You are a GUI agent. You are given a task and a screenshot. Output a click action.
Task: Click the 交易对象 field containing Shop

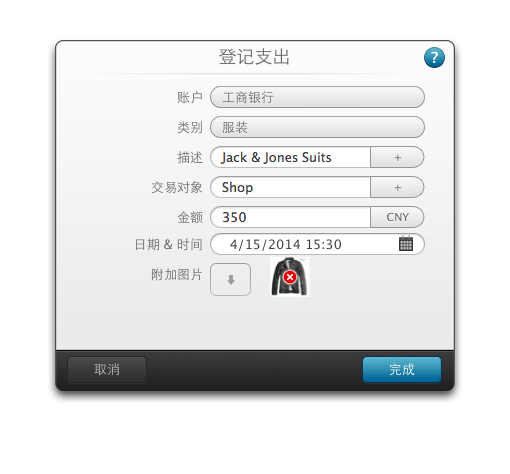click(x=290, y=187)
